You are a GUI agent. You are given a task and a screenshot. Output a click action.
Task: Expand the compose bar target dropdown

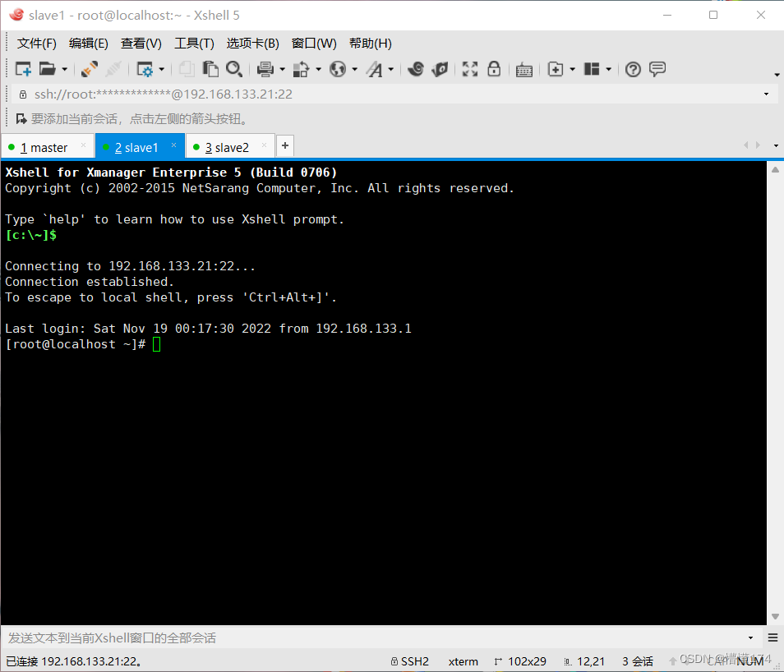click(750, 637)
